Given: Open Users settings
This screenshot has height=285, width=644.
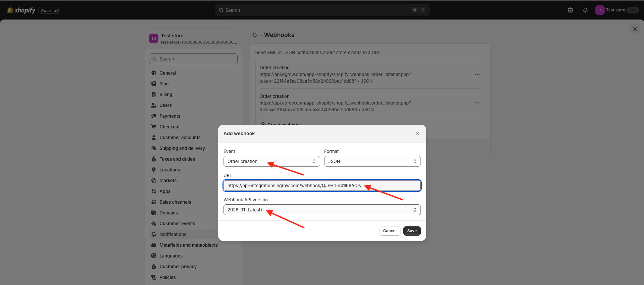Looking at the screenshot, I should coord(193,105).
